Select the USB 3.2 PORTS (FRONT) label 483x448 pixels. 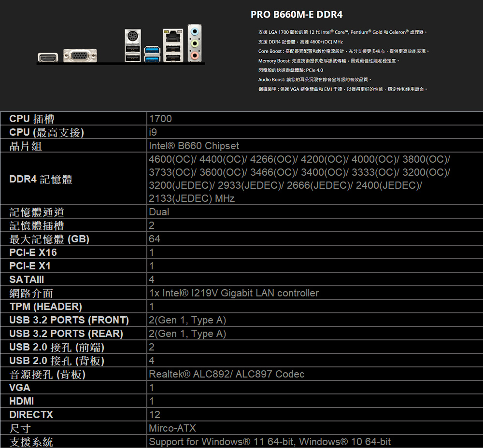click(69, 320)
